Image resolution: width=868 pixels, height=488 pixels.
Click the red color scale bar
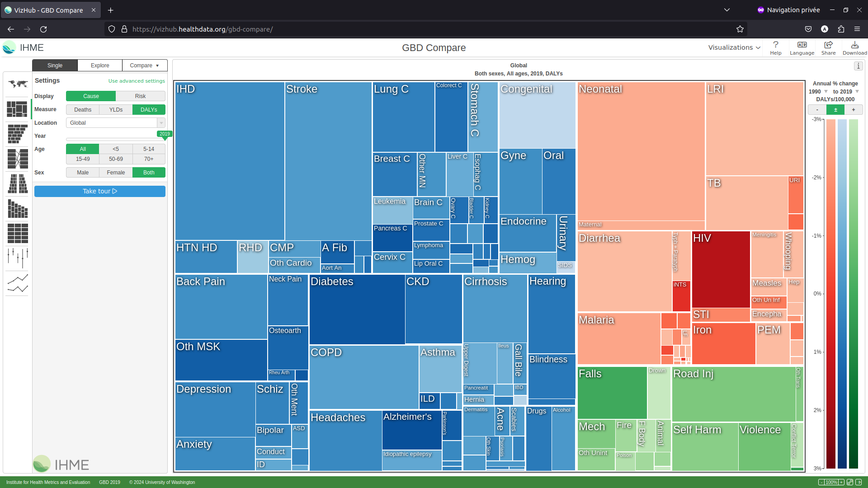point(831,294)
